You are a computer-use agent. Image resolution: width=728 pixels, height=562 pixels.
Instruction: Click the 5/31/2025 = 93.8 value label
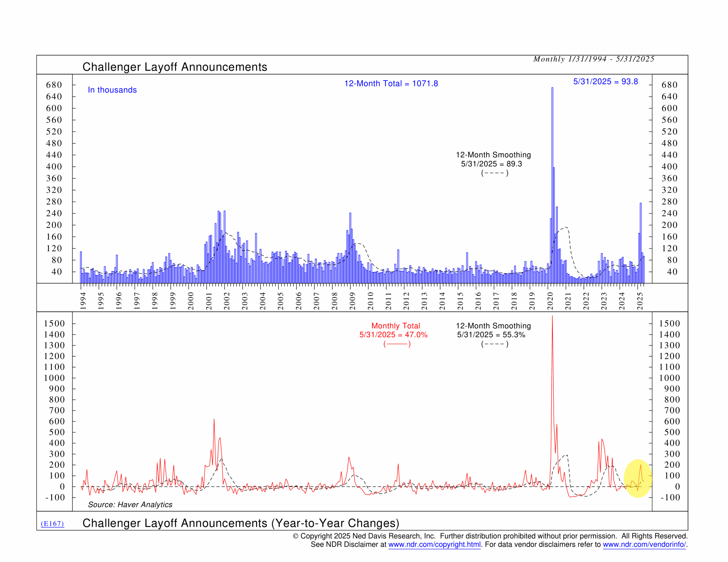(605, 82)
